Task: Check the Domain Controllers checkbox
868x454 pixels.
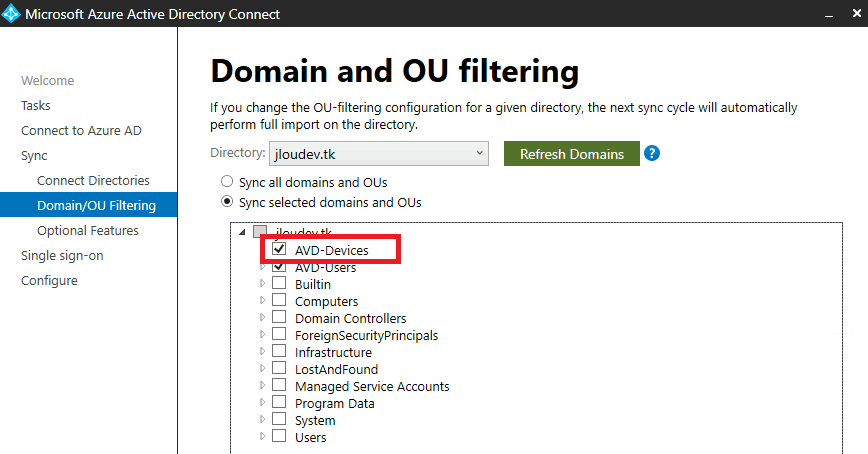Action: click(x=279, y=317)
